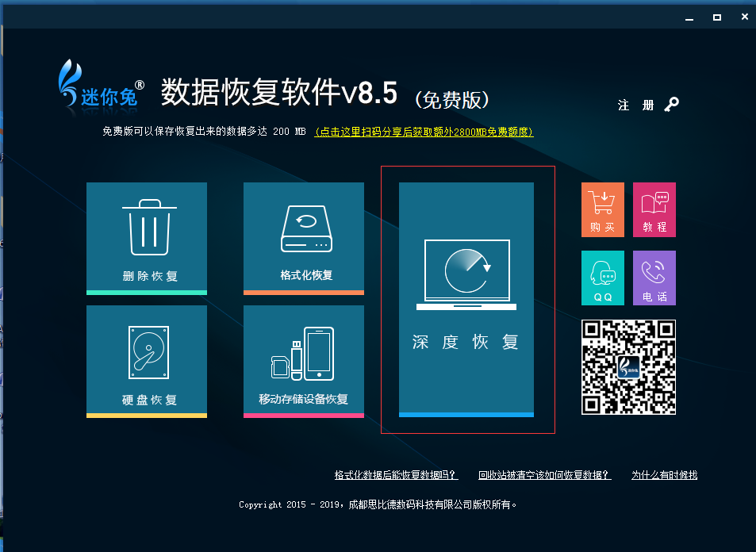
Task: Contact support via the QQ tile
Action: [603, 278]
